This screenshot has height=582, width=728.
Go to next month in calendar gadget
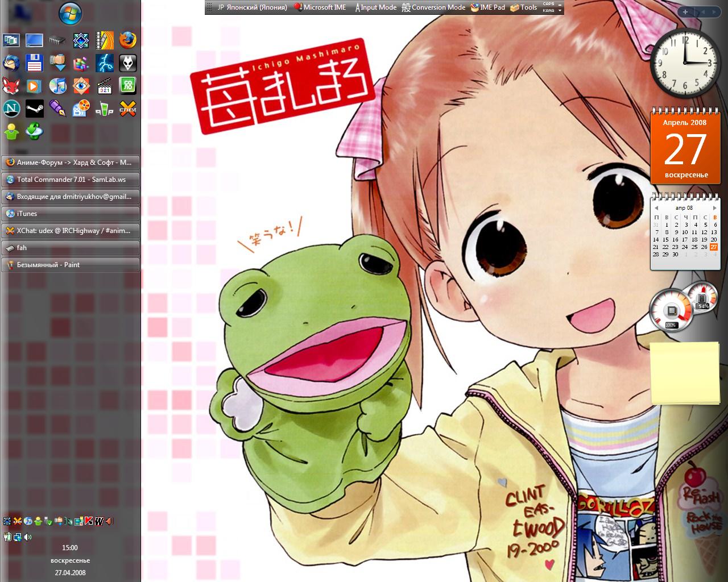pos(715,208)
